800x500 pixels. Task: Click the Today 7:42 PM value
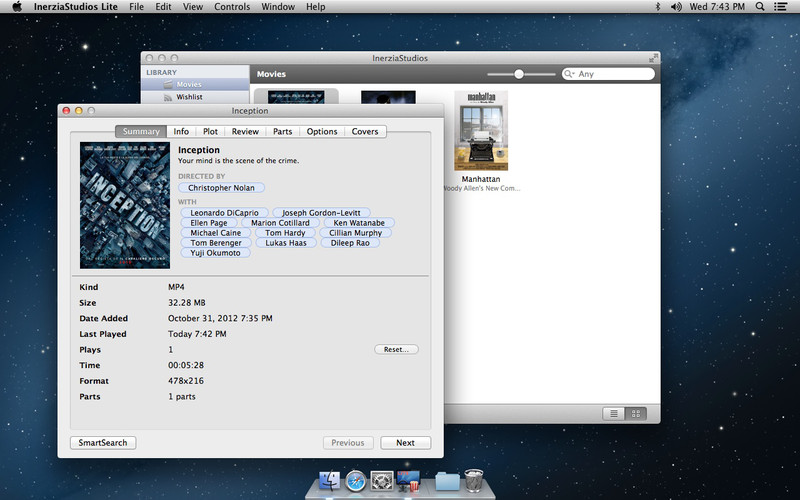pyautogui.click(x=197, y=334)
